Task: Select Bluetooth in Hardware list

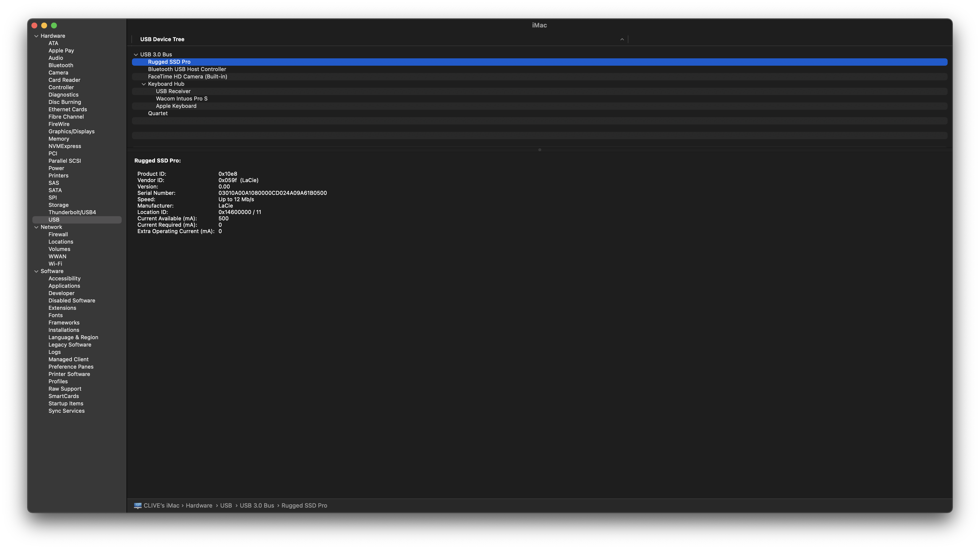Action: click(x=61, y=65)
